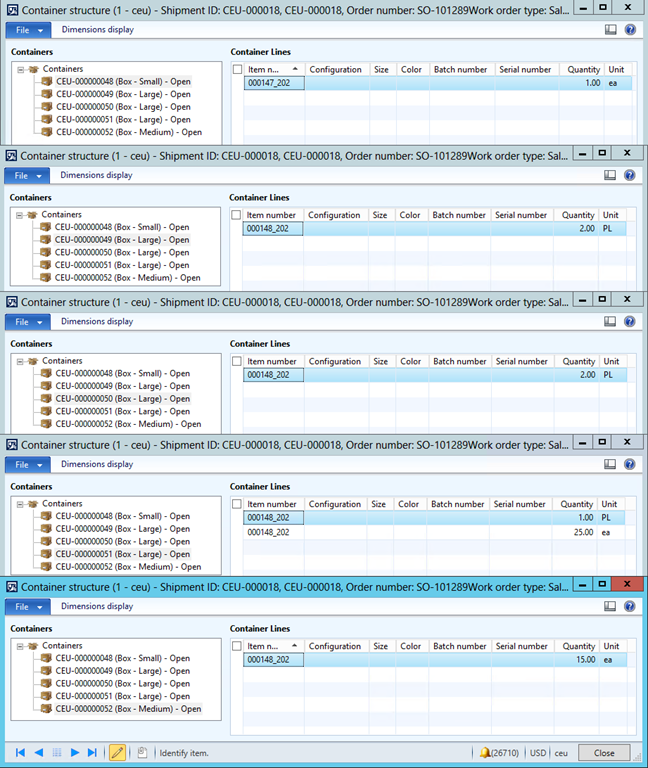
Task: Click the previous record arrow
Action: coord(38,752)
